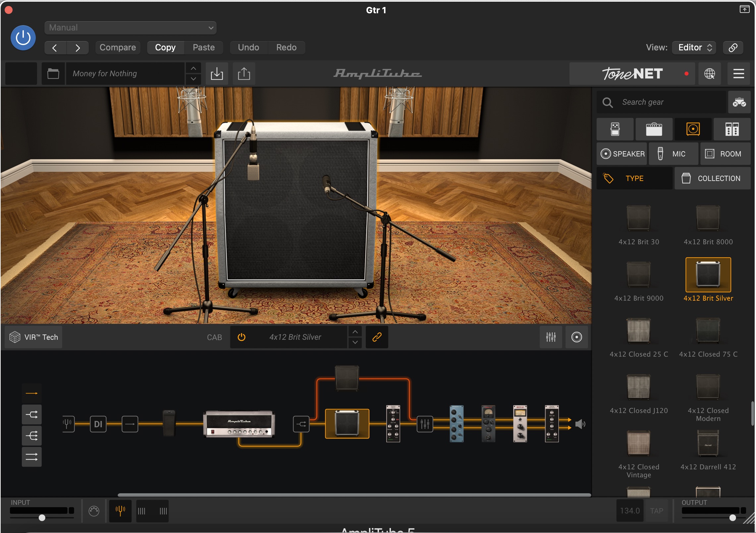Viewport: 756px width, 533px height.
Task: Switch to the cabinet speaker gear tab
Action: pyautogui.click(x=693, y=129)
